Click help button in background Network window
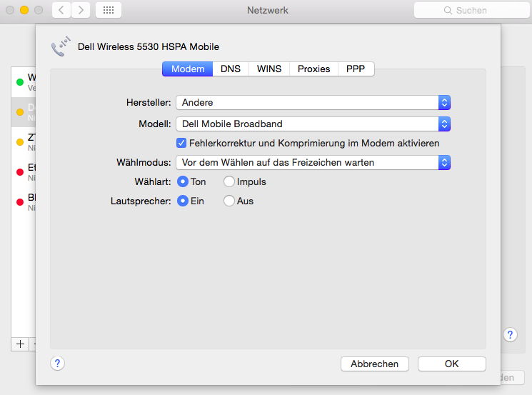The height and width of the screenshot is (395, 532). pyautogui.click(x=510, y=334)
